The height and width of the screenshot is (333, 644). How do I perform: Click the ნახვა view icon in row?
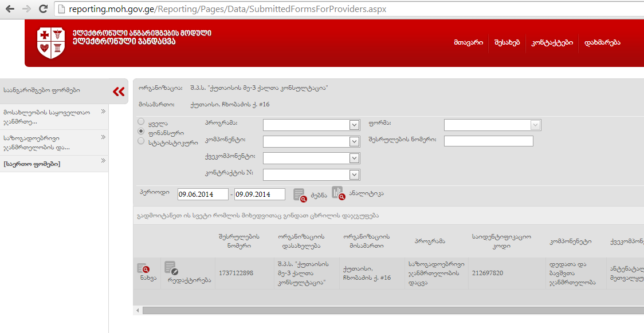pyautogui.click(x=143, y=268)
